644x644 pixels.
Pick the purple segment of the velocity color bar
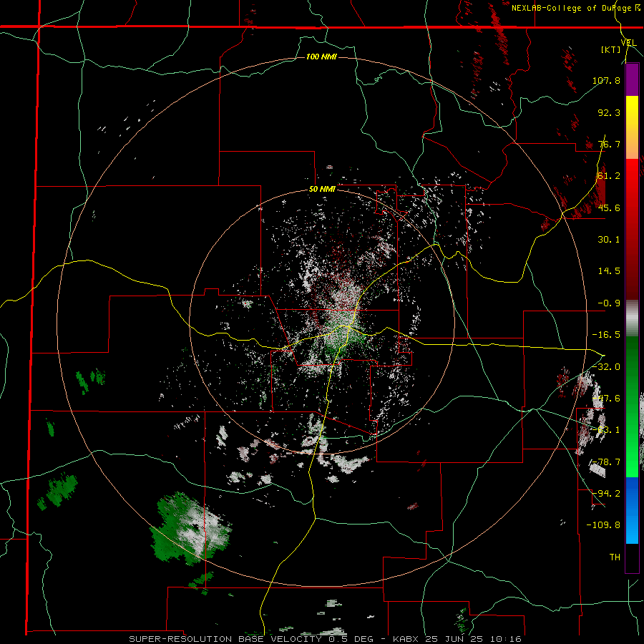coord(632,80)
